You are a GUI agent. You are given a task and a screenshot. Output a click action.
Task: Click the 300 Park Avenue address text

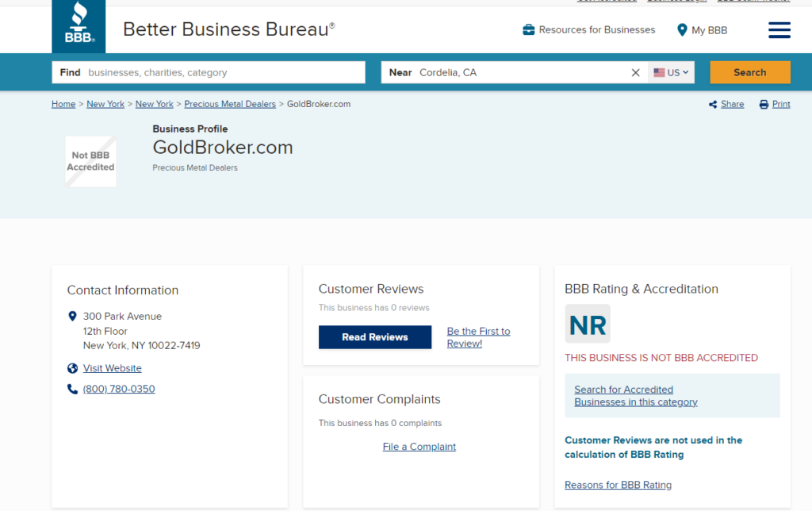pyautogui.click(x=122, y=316)
